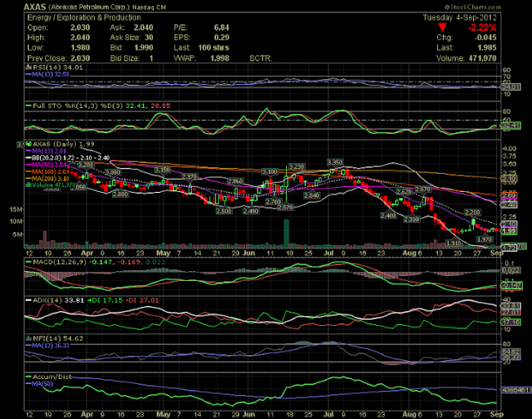This screenshot has height=419, width=532.
Task: Click the High value 2.040
Action: click(x=80, y=37)
